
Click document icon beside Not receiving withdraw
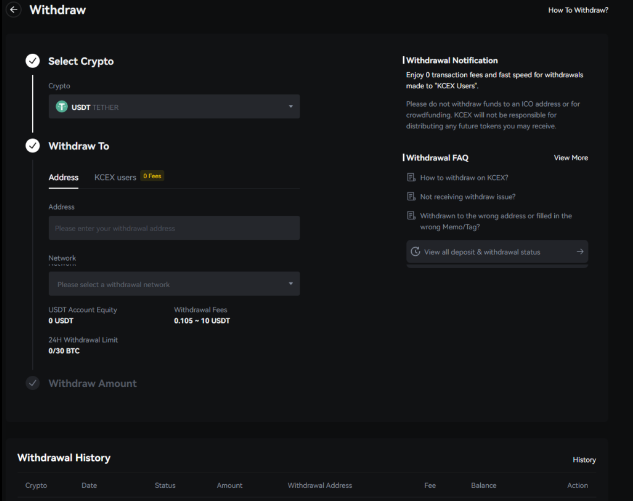pos(411,196)
